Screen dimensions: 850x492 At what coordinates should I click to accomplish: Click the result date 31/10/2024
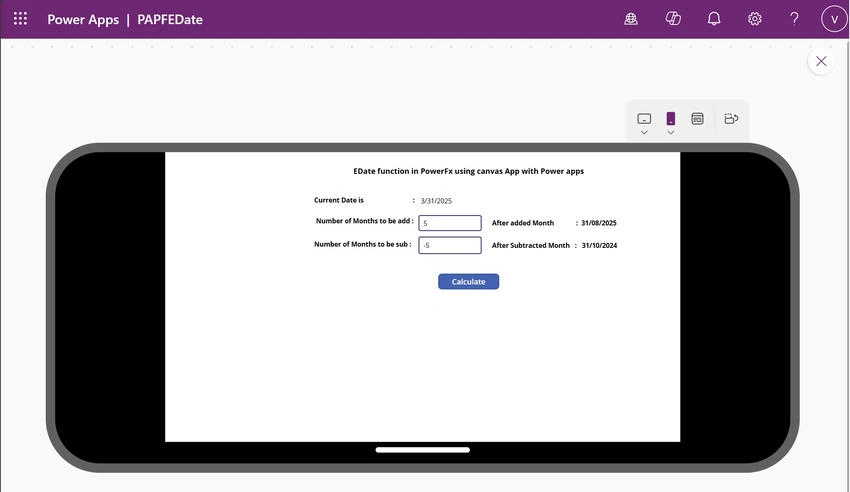pyautogui.click(x=599, y=245)
